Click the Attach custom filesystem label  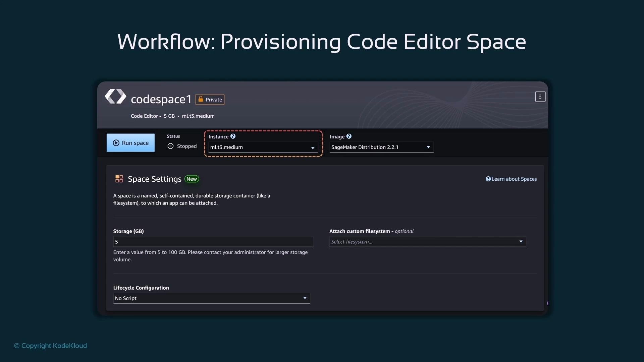pos(371,231)
